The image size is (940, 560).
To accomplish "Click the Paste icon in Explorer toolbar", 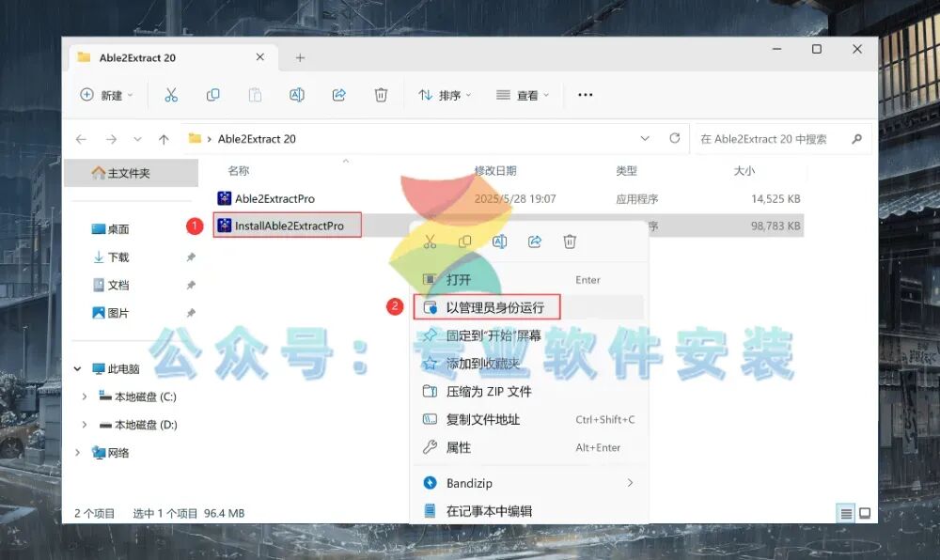I will tap(255, 95).
